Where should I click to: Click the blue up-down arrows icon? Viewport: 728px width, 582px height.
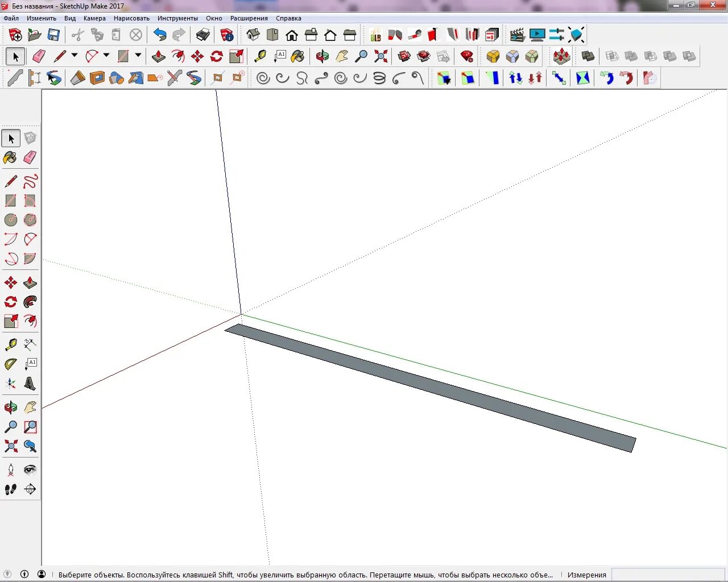coord(516,78)
